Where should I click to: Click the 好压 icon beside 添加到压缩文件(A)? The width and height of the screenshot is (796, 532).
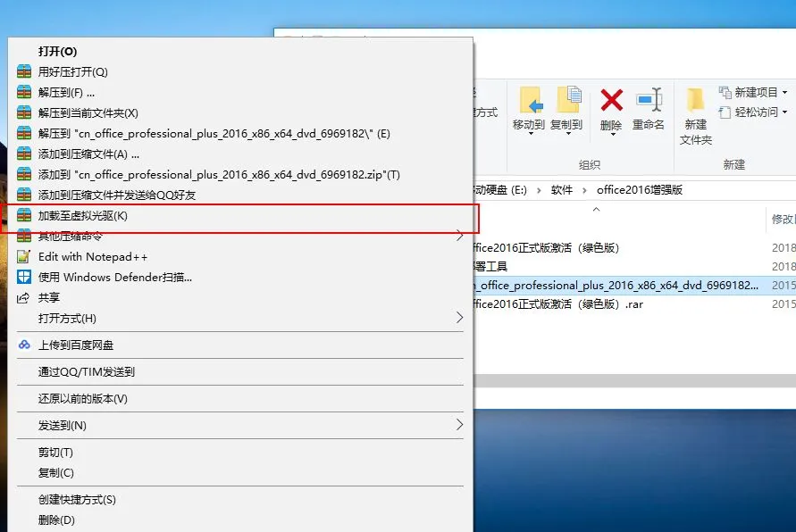24,154
